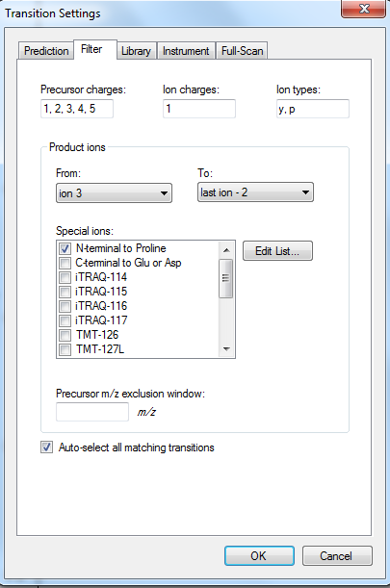Viewport: 390px width, 588px height.
Task: Enable the TMT-126 reporter ion
Action: pos(65,335)
